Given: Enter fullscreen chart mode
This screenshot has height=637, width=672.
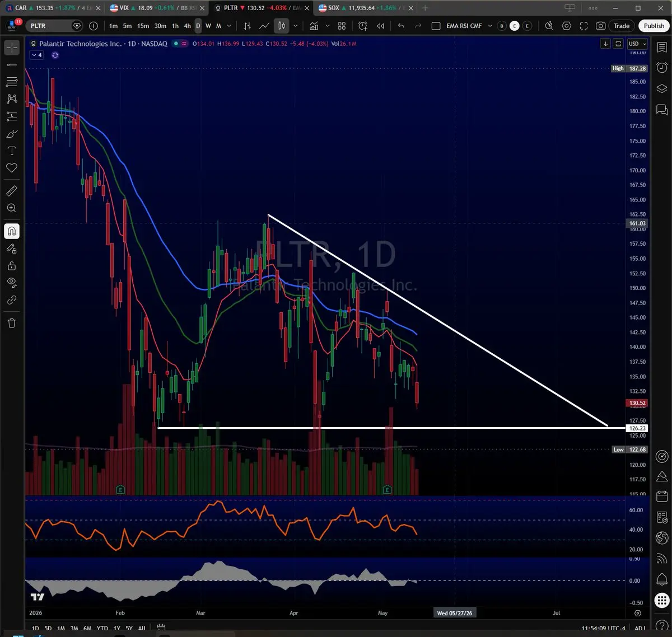Looking at the screenshot, I should (584, 26).
